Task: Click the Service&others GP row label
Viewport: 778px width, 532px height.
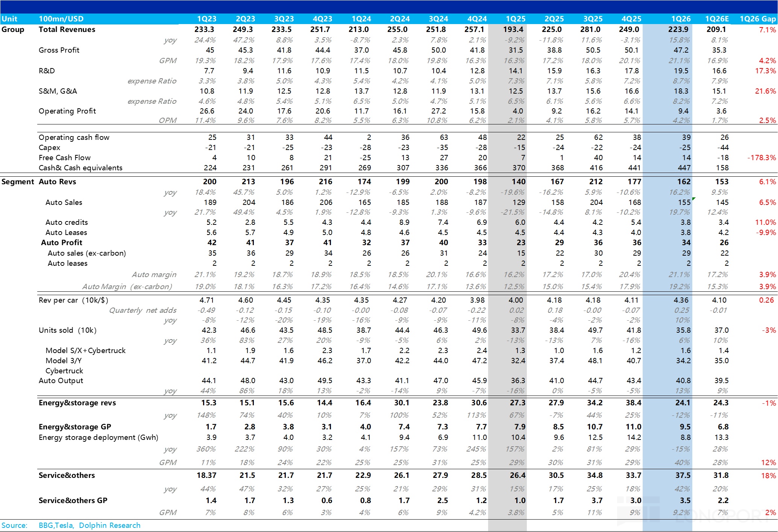Action: tap(73, 500)
